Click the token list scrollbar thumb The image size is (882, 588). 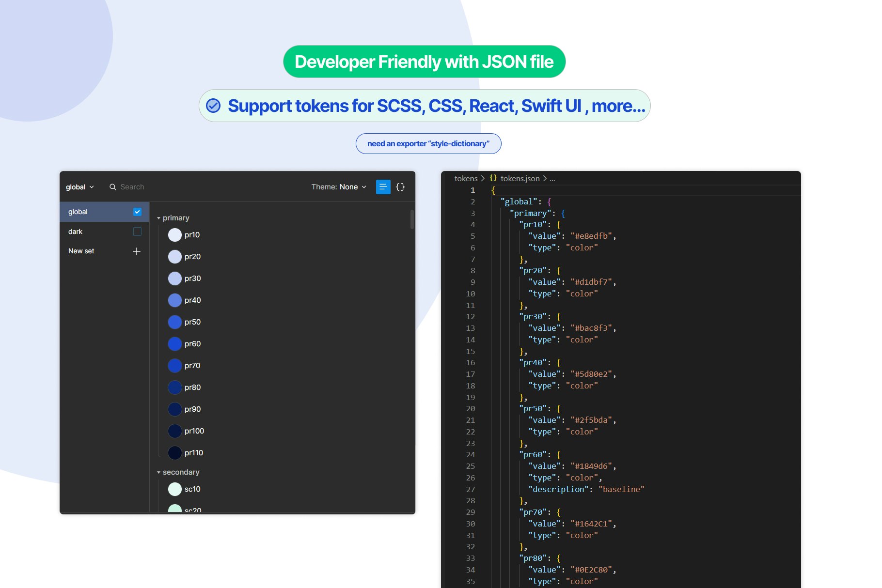412,219
